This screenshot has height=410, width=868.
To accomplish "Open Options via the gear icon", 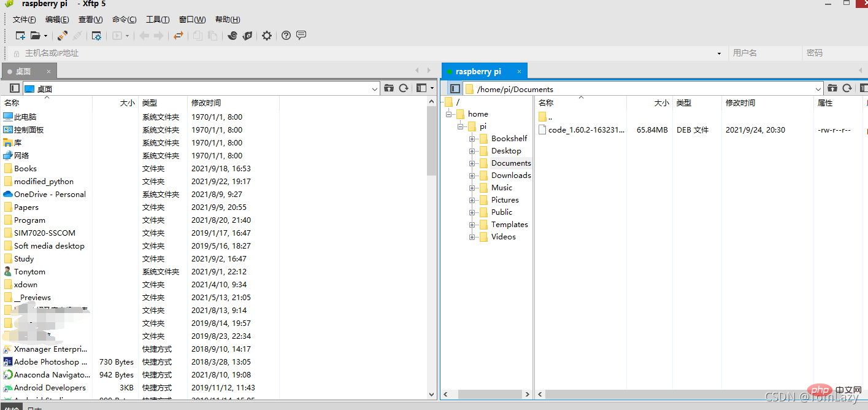I will click(266, 36).
